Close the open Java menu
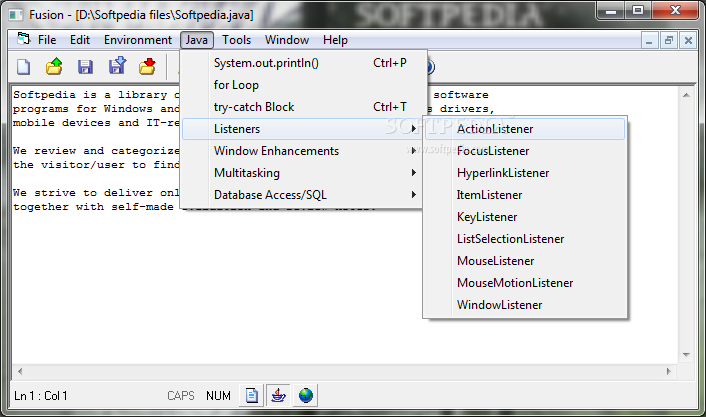This screenshot has height=417, width=706. (197, 40)
